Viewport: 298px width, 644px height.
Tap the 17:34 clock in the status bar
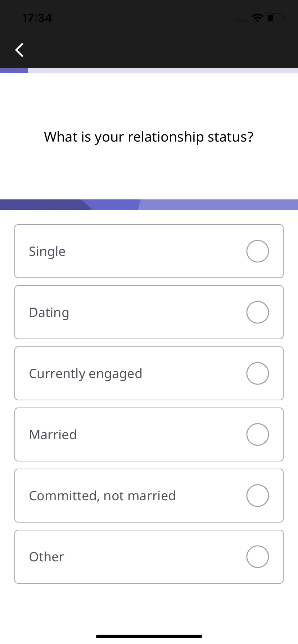tap(37, 18)
